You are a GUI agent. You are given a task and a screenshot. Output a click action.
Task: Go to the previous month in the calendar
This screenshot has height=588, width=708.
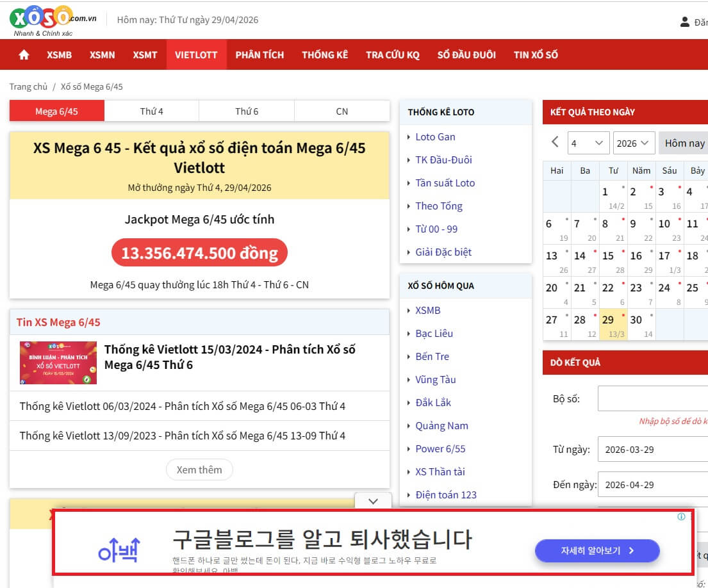(x=555, y=142)
